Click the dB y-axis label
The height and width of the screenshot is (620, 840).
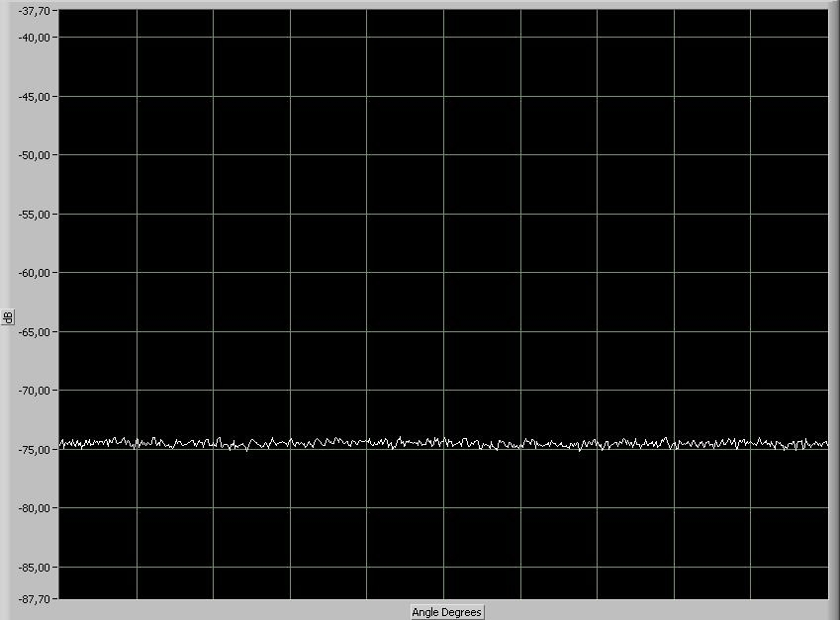8,317
